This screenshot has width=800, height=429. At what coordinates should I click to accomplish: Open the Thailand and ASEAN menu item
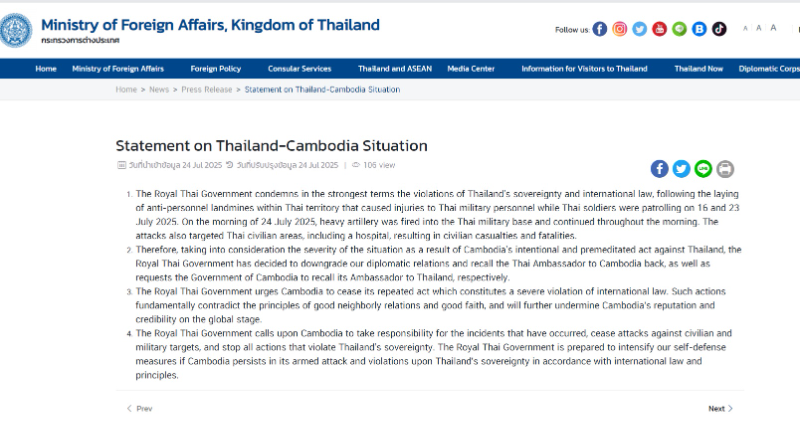coord(395,69)
